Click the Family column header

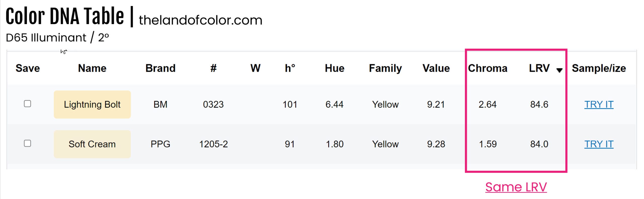coord(385,68)
